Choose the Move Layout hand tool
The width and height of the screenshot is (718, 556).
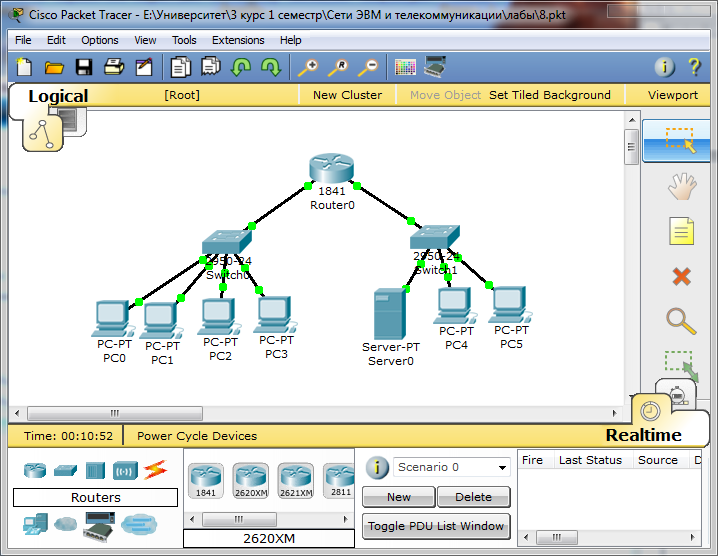pos(681,186)
